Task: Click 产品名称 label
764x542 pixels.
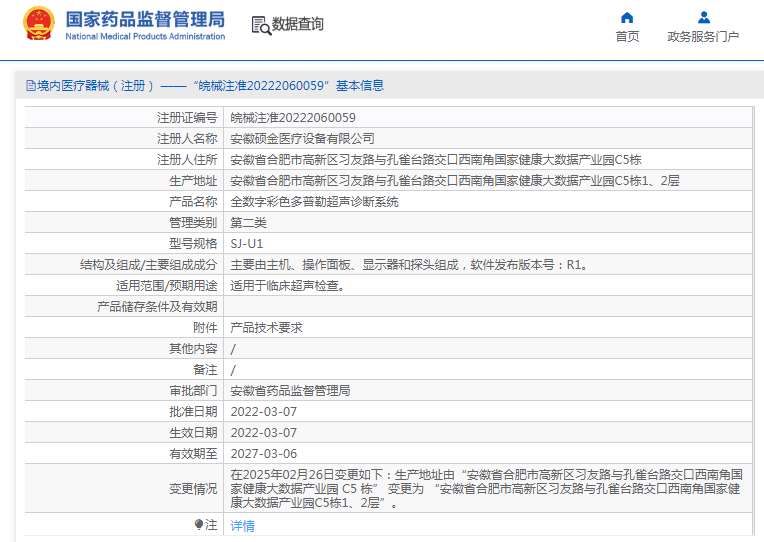Action: pos(193,201)
